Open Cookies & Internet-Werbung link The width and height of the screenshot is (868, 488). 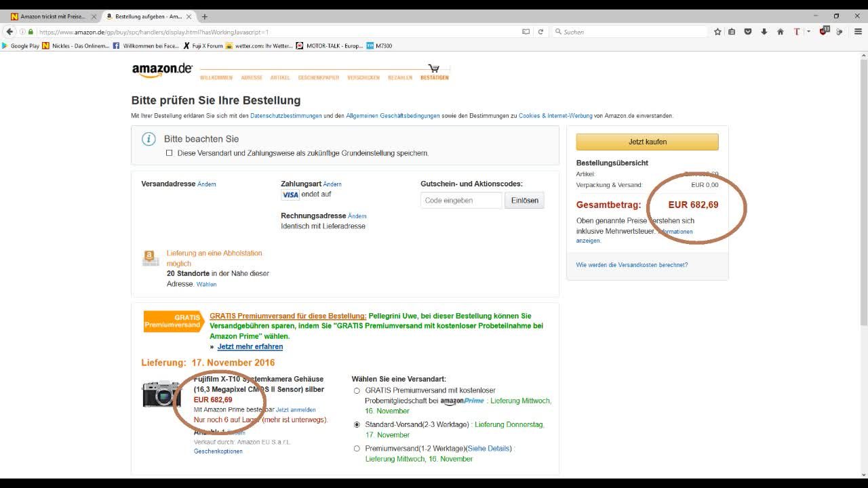coord(555,116)
